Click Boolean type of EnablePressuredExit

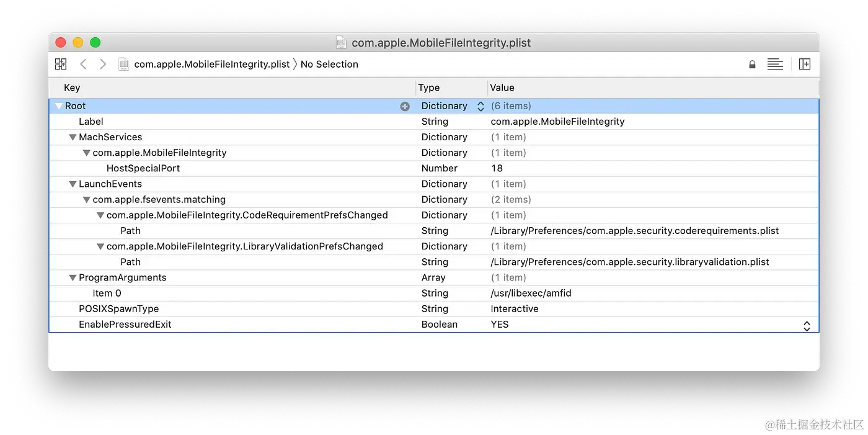pyautogui.click(x=440, y=325)
